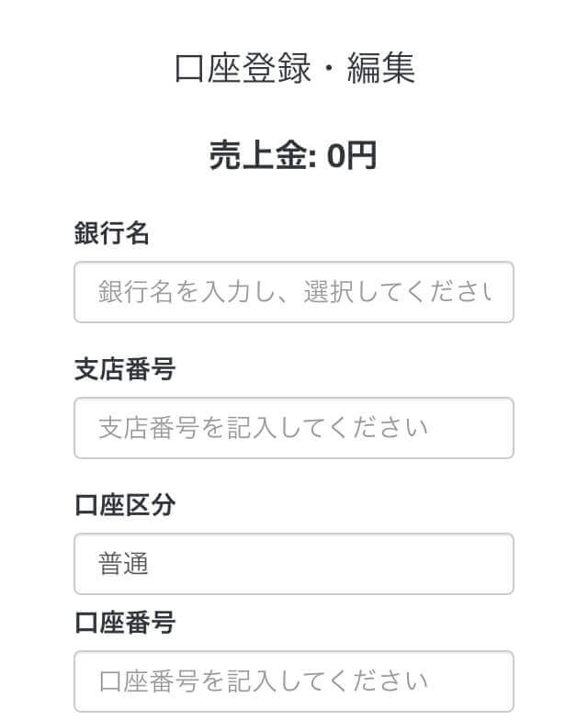Expand the account type selector under 口座区分
The height and width of the screenshot is (720, 588).
(x=294, y=564)
